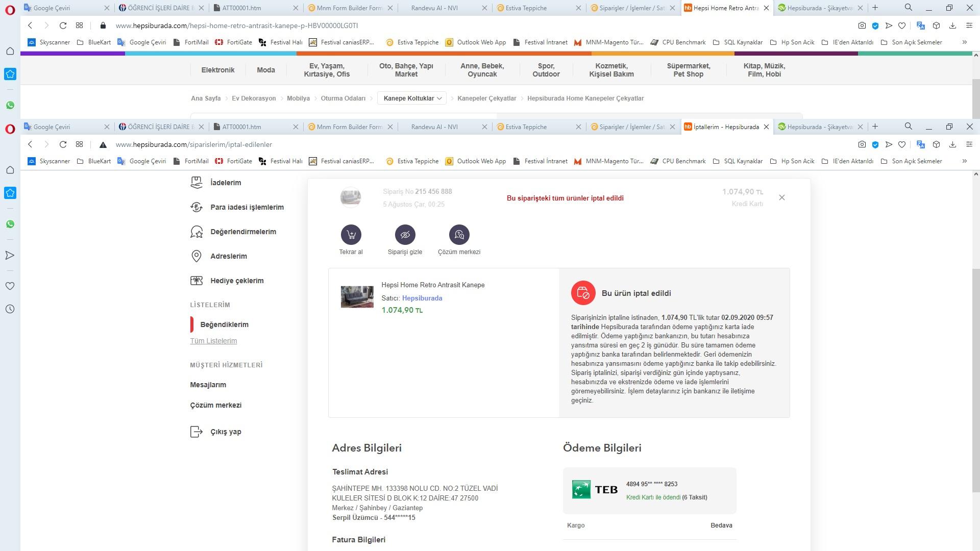This screenshot has width=980, height=551.
Task: Close ATT00001.htm tab in lower window
Action: (x=296, y=127)
